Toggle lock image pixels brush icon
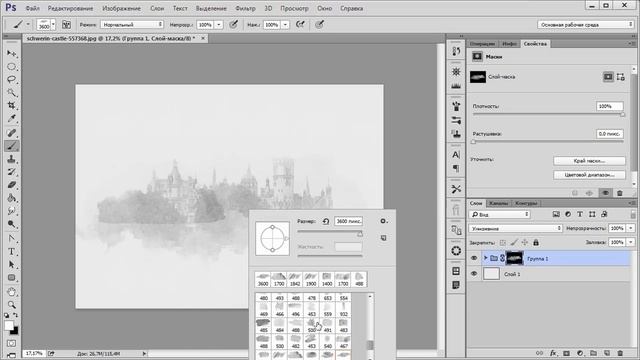Viewport: 640px width, 360px height. (x=514, y=242)
